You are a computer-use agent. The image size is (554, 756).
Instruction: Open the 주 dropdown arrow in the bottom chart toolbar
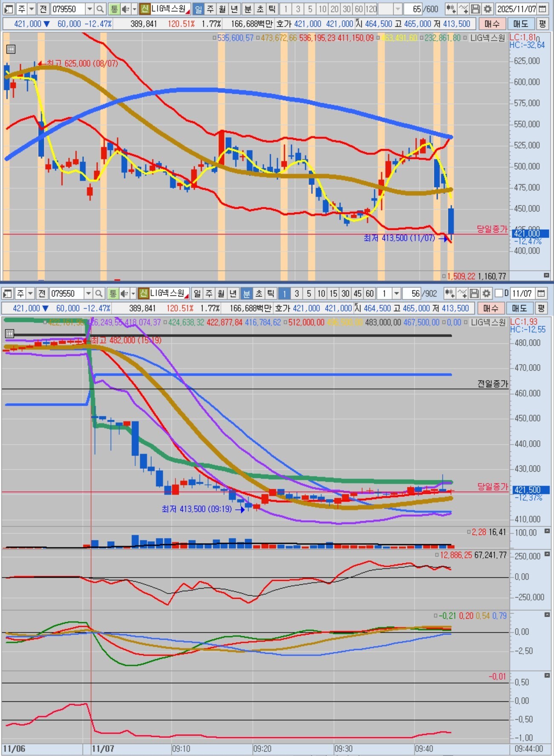pyautogui.click(x=30, y=294)
